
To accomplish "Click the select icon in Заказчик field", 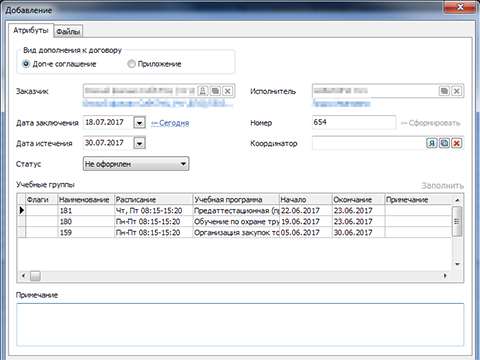I will click(215, 91).
